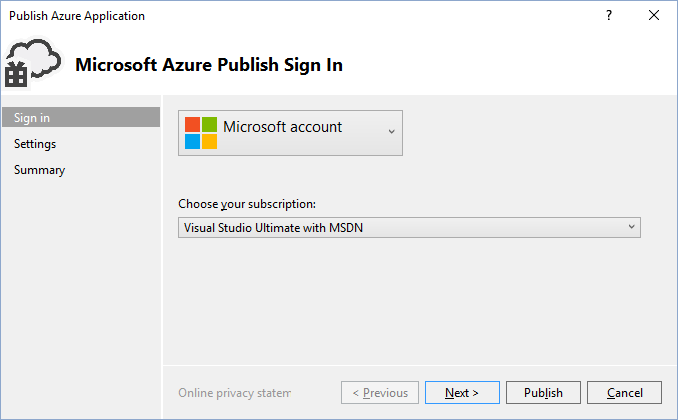
Task: Click the Publish Azure Application title bar
Action: (x=300, y=16)
